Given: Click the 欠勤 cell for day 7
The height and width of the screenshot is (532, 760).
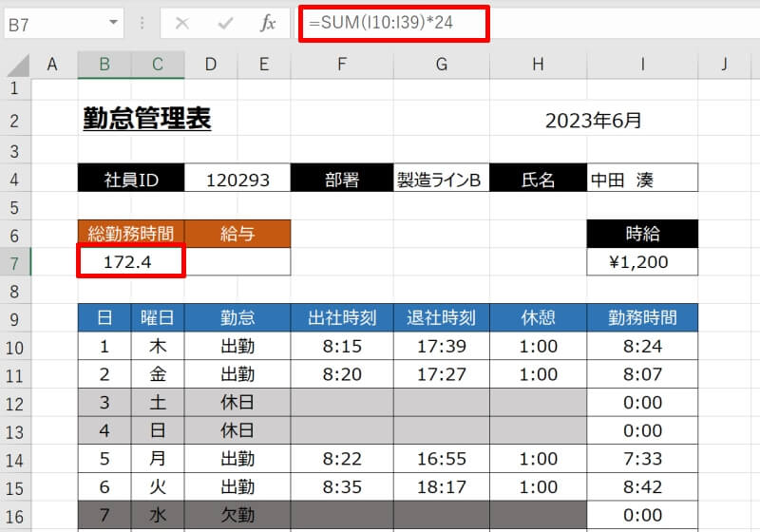Looking at the screenshot, I should 237,515.
